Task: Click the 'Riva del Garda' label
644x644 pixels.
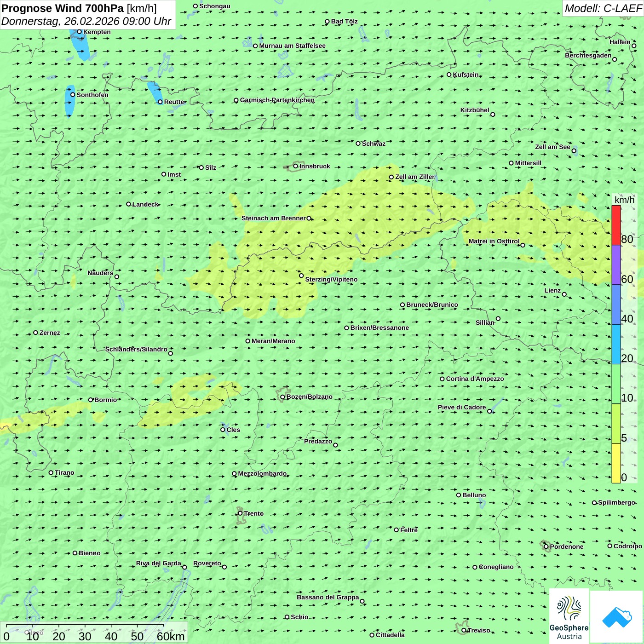Action: point(159,563)
